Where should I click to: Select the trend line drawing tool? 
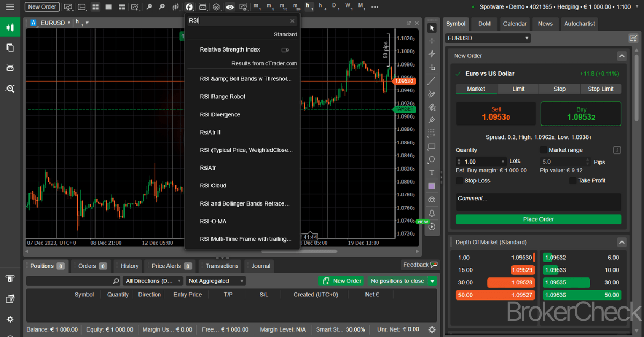pos(432,81)
